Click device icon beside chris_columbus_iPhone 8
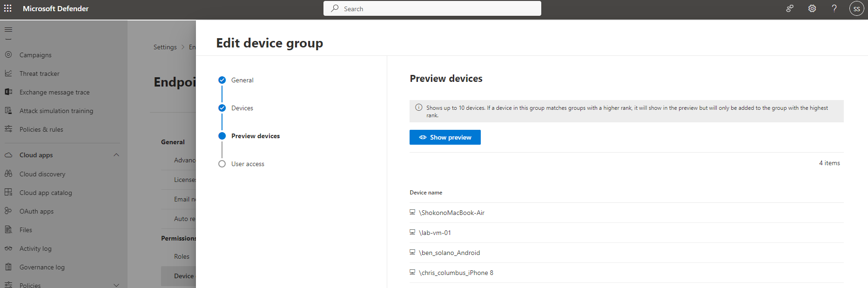 point(412,272)
